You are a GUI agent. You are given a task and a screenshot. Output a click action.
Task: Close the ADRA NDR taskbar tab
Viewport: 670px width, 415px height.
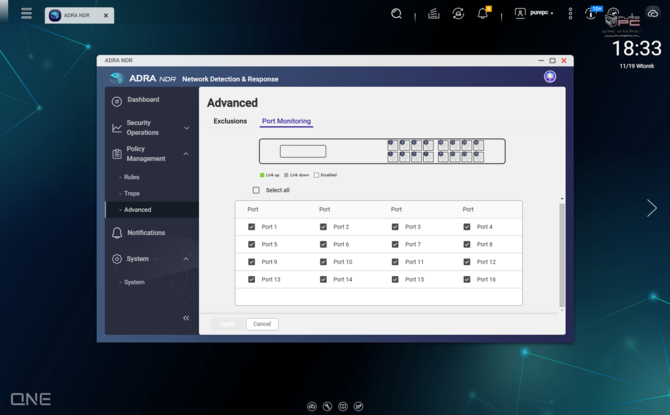point(106,15)
